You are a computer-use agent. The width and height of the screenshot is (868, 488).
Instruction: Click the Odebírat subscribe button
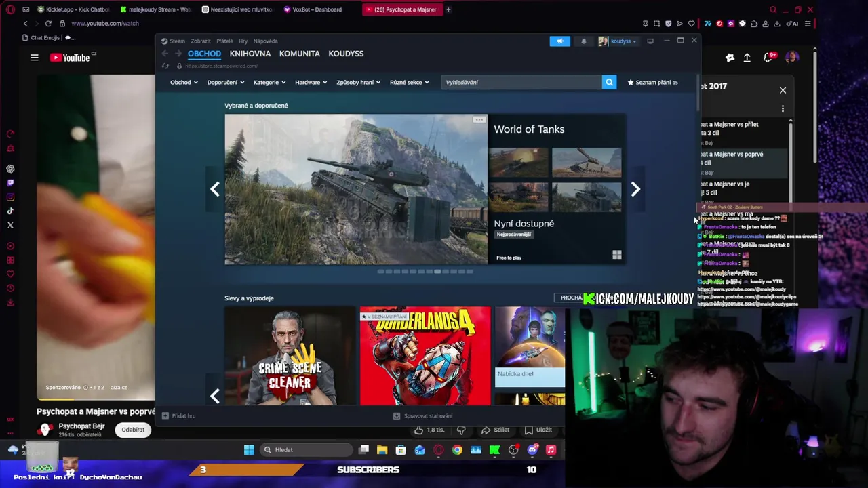tap(133, 430)
